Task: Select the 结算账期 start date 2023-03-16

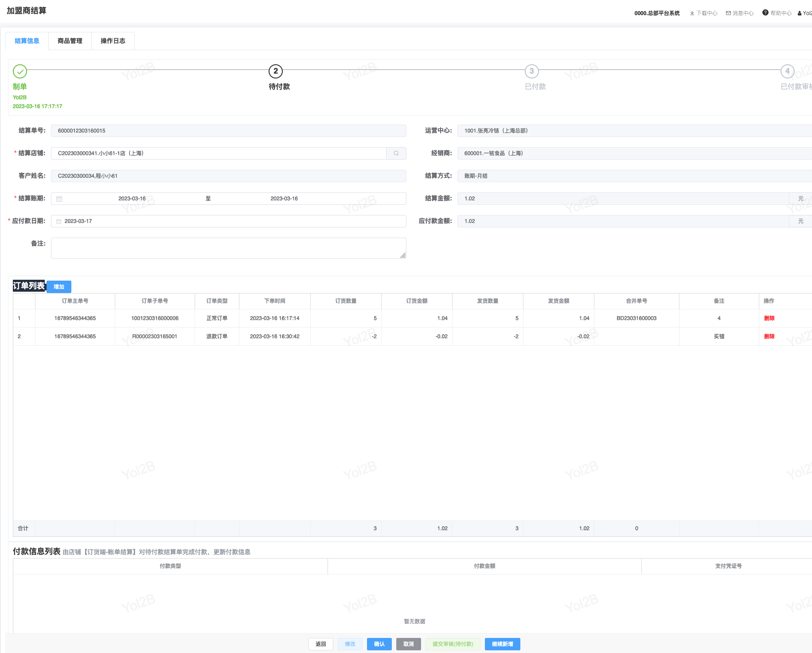Action: pos(132,199)
